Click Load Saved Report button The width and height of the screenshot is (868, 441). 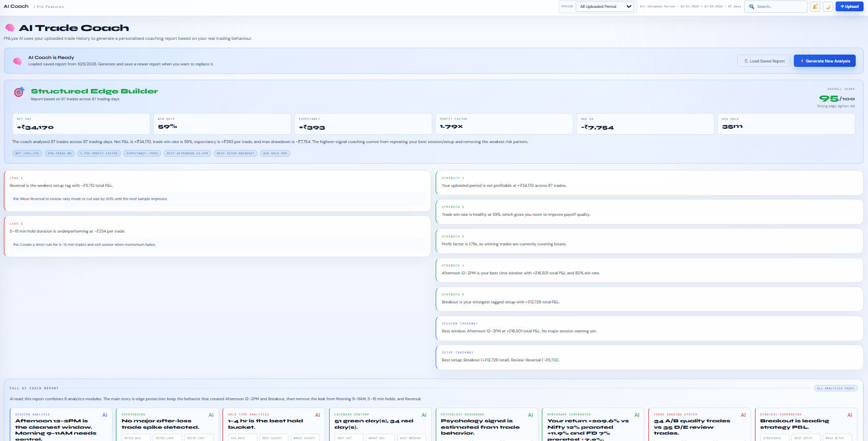764,61
